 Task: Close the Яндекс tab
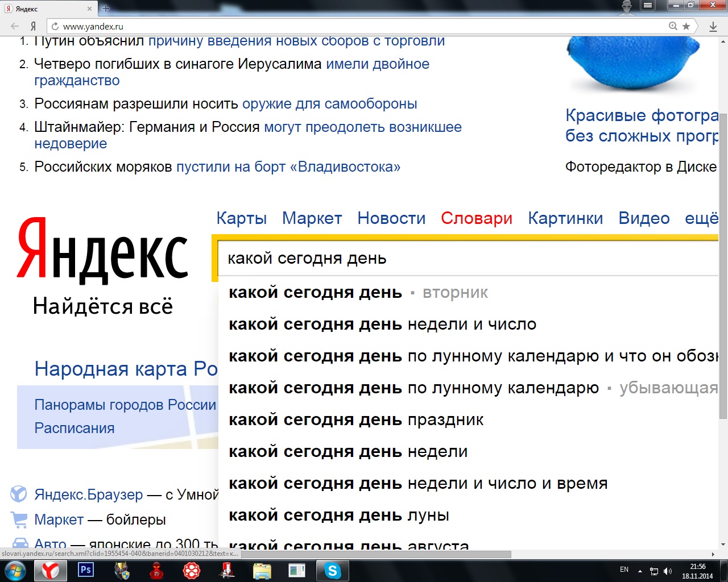[90, 9]
